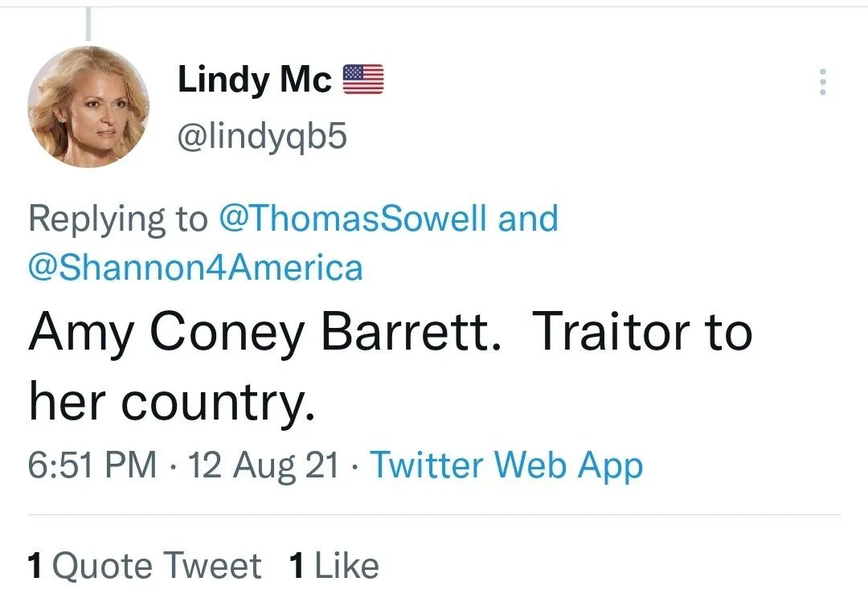
Task: Click the @lindyqb5 handle
Action: click(x=261, y=137)
